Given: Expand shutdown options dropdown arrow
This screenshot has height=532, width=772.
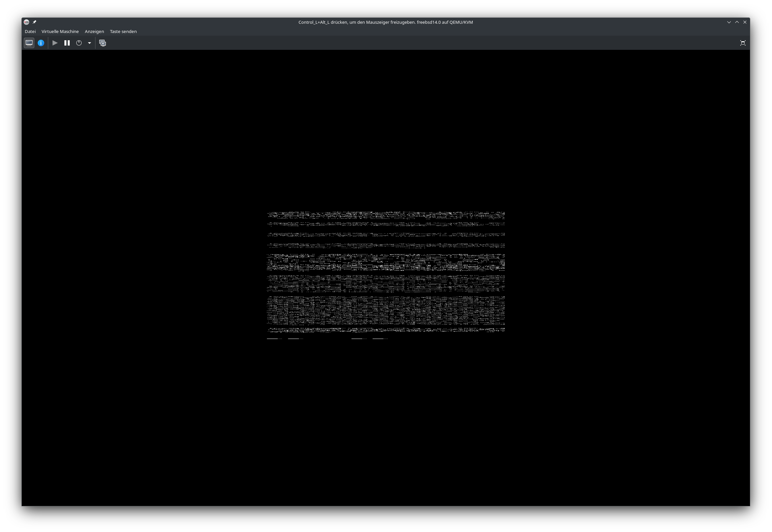Looking at the screenshot, I should [90, 43].
